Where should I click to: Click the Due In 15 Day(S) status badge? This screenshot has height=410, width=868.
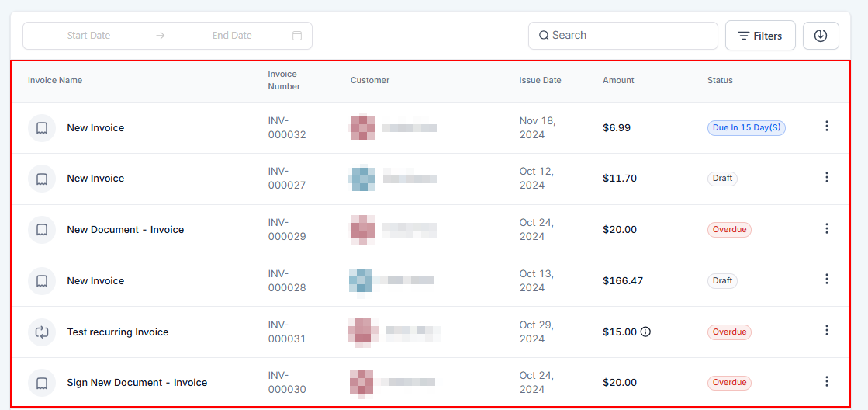click(746, 128)
